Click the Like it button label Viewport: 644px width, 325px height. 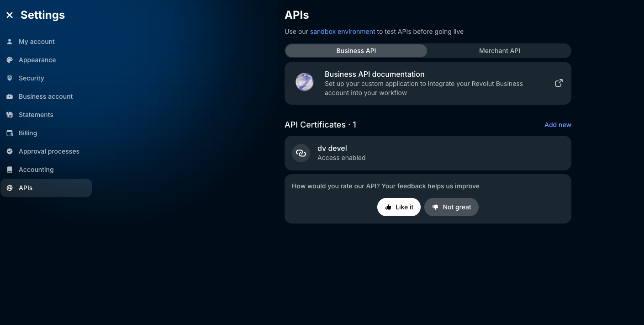coord(404,207)
